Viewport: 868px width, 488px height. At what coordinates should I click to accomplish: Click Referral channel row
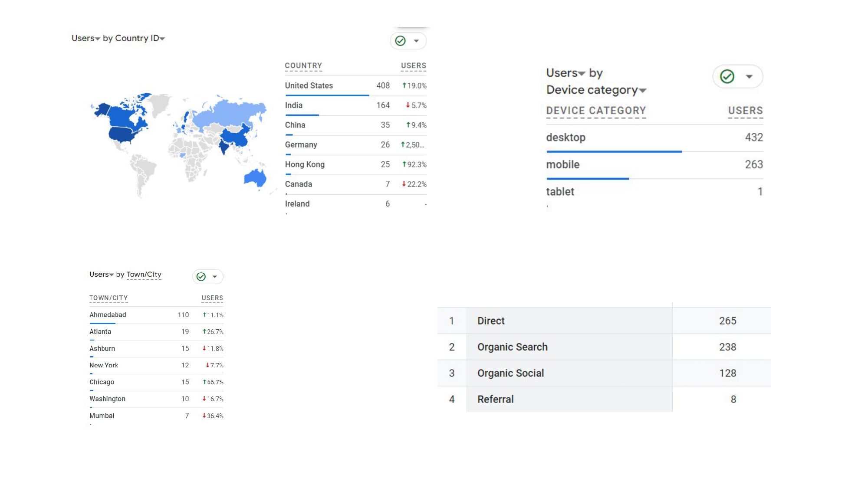pyautogui.click(x=604, y=399)
